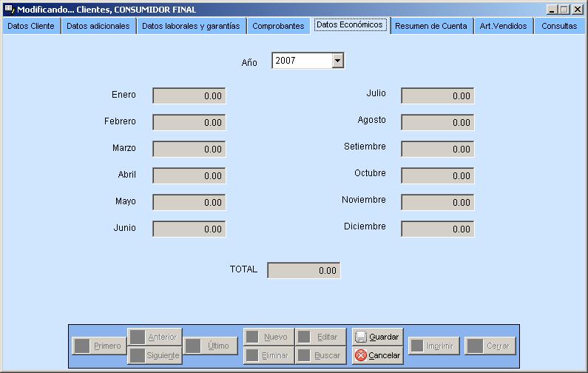Click the TOTAL amount field
This screenshot has width=588, height=373.
coord(303,271)
